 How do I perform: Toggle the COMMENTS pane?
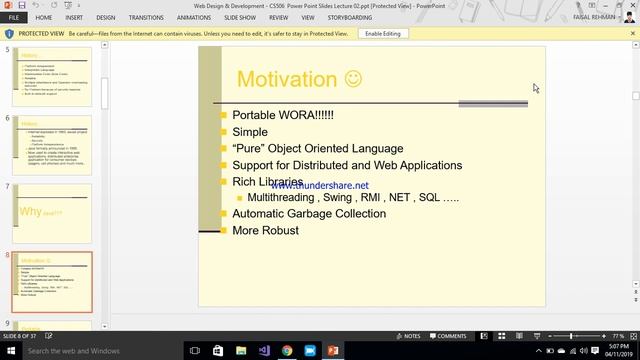448,336
